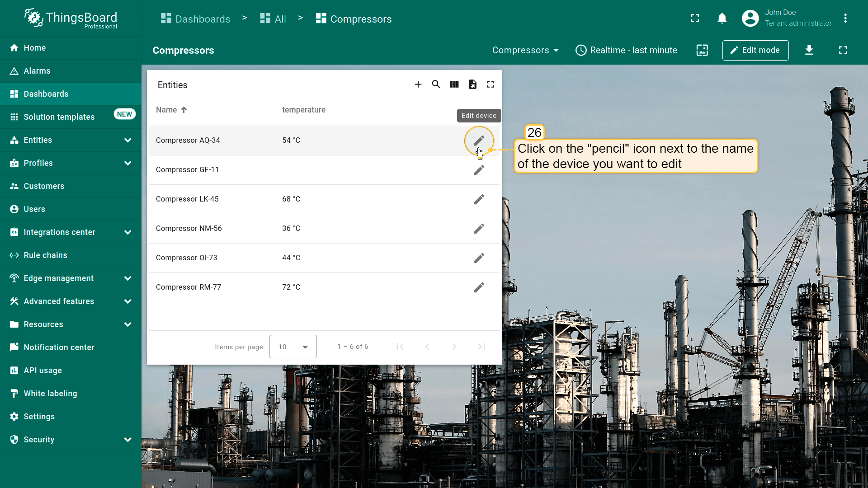868x488 pixels.
Task: Toggle fullscreen from top header bar
Action: coord(695,19)
